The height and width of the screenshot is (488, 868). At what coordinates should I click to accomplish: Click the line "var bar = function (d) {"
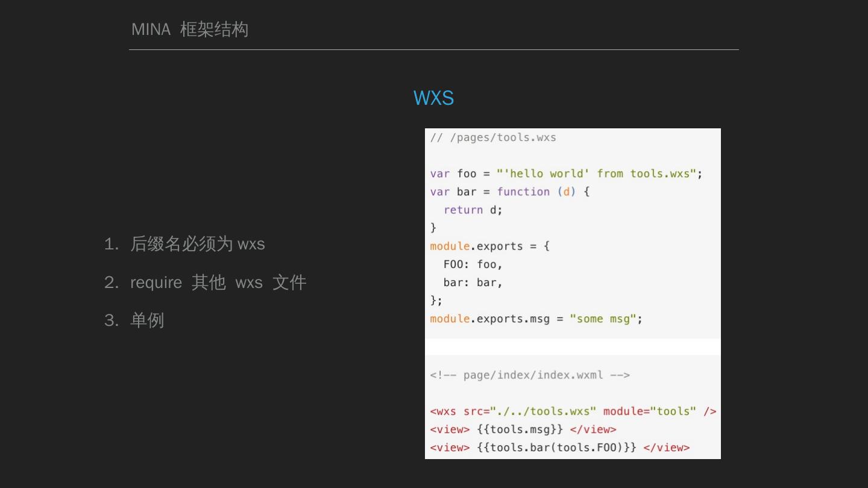tap(509, 192)
